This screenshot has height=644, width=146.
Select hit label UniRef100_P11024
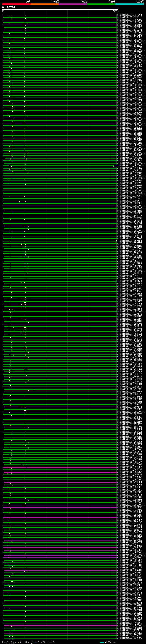[131, 100]
